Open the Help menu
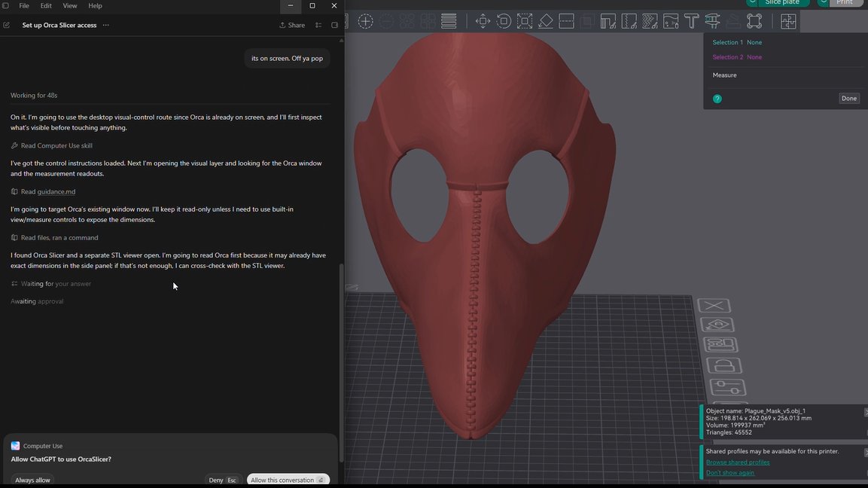This screenshot has height=488, width=868. coord(95,5)
